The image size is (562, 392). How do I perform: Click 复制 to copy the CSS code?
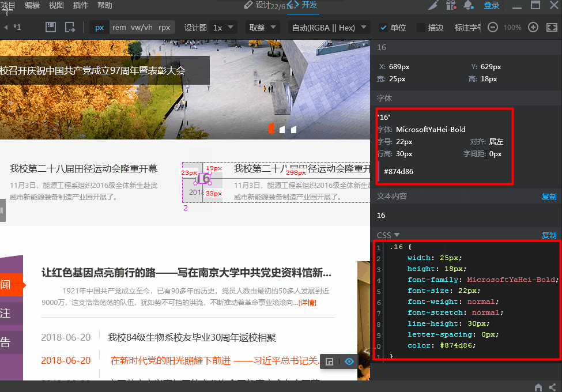pyautogui.click(x=549, y=235)
